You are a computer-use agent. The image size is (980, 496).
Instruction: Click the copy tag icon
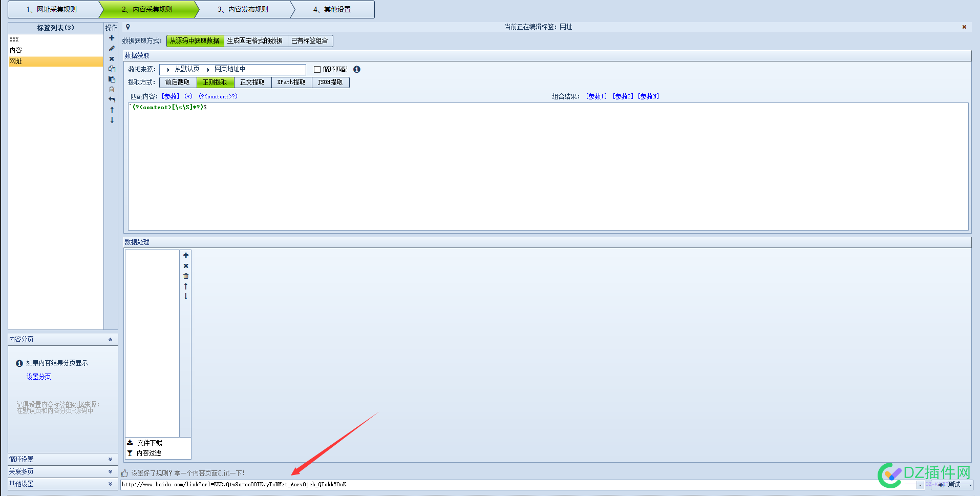point(112,69)
